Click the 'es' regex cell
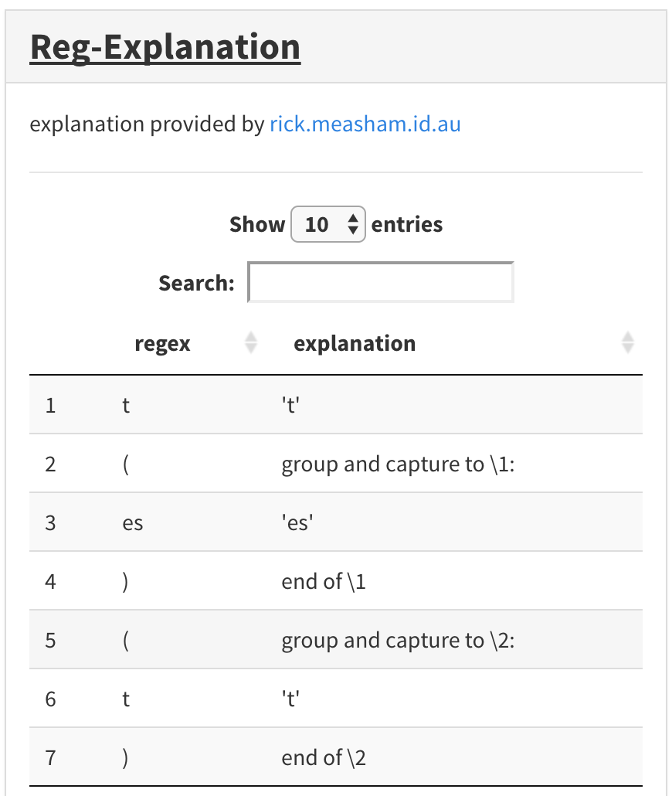Image resolution: width=672 pixels, height=796 pixels. [x=133, y=523]
